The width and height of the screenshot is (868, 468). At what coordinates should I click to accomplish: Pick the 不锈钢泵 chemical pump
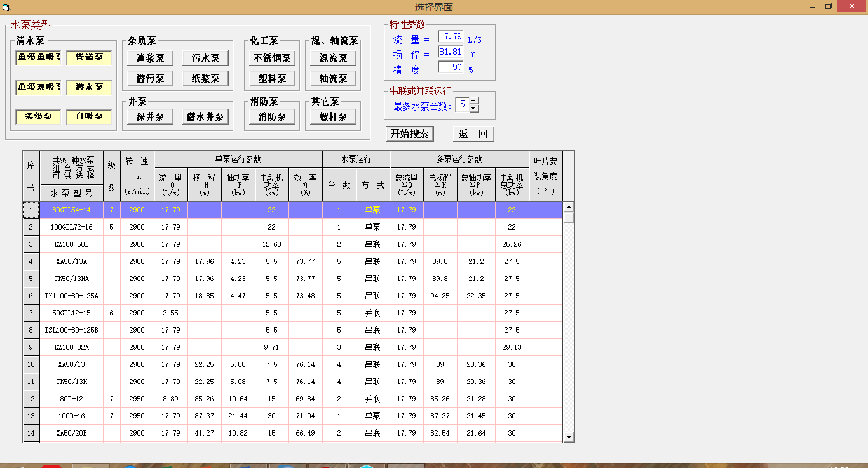[272, 58]
